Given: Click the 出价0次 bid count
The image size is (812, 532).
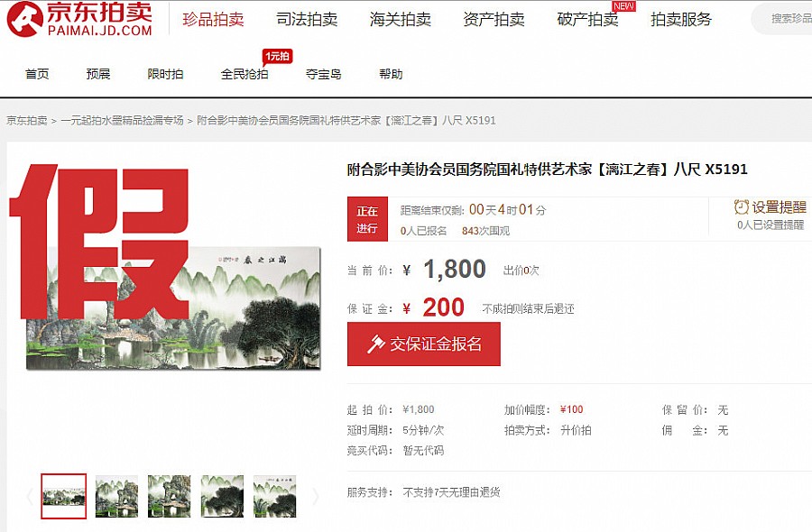Looking at the screenshot, I should click(x=521, y=271).
